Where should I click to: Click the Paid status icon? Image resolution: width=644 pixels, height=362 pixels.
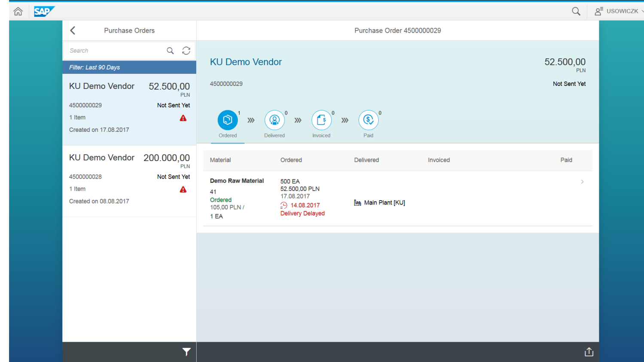coord(368,120)
